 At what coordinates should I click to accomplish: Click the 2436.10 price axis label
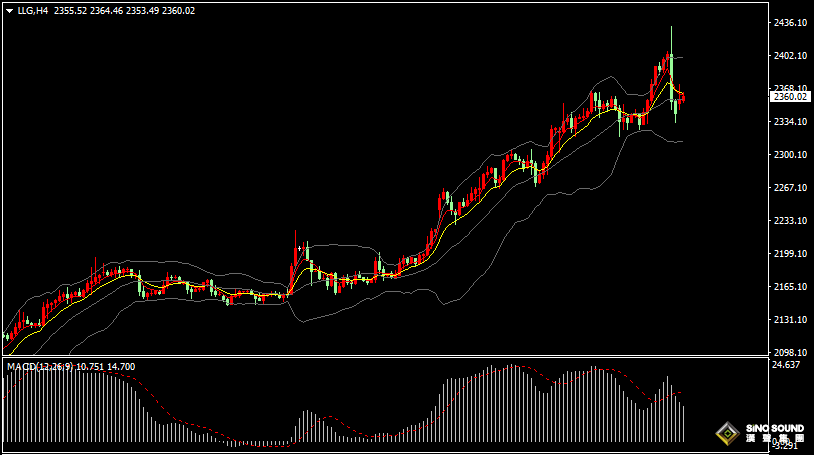[x=789, y=22]
